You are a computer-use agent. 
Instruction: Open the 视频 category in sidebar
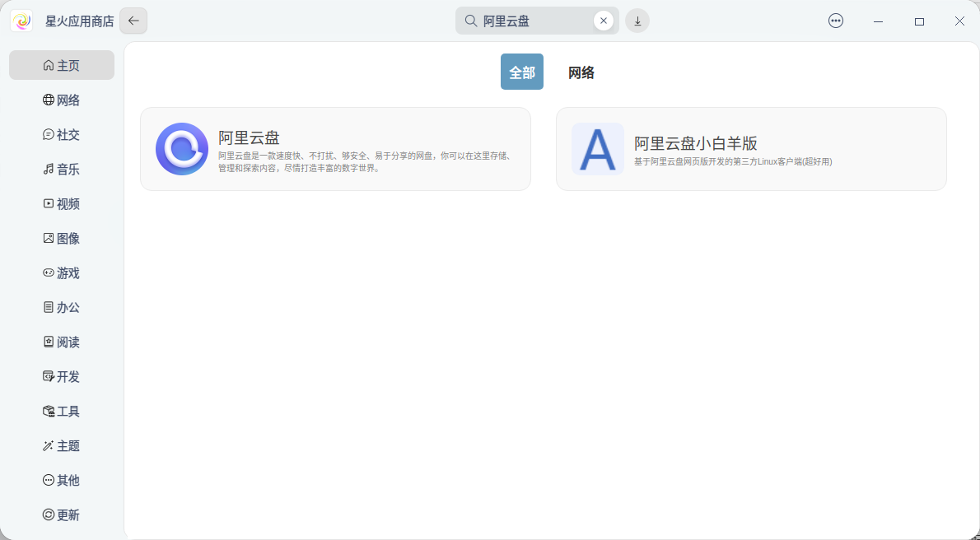62,203
